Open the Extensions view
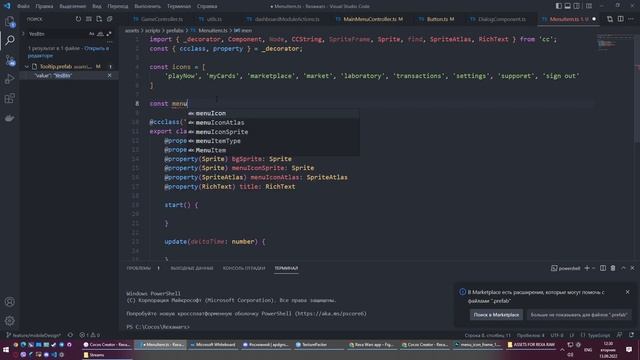This screenshot has height=360, width=640. pos(10,98)
